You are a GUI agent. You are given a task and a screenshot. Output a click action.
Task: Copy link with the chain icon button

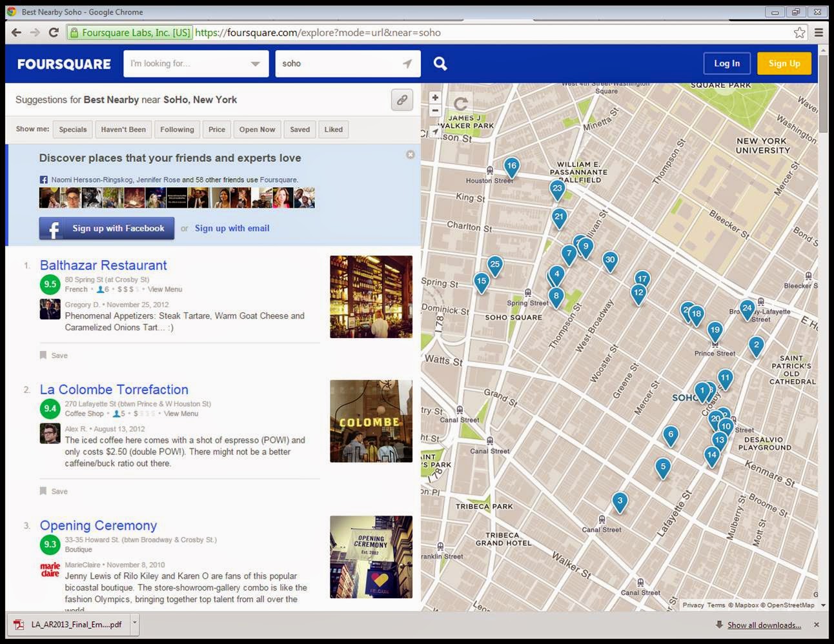pos(402,100)
